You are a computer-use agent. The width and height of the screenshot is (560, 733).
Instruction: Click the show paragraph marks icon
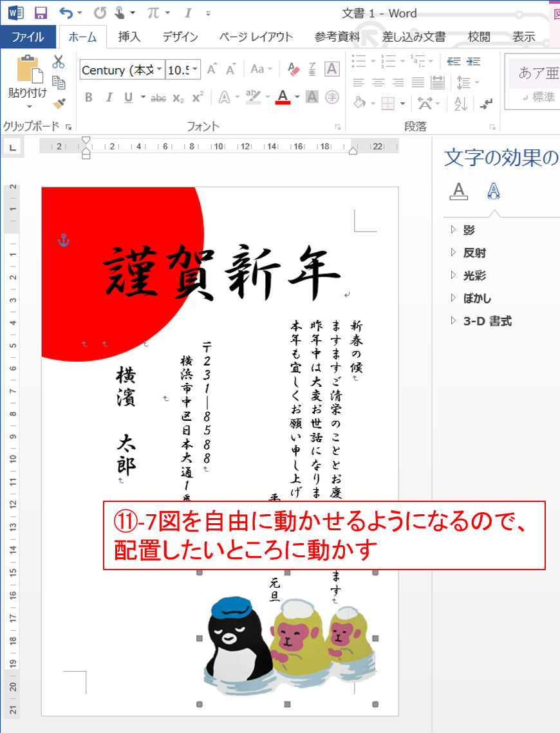[x=486, y=104]
